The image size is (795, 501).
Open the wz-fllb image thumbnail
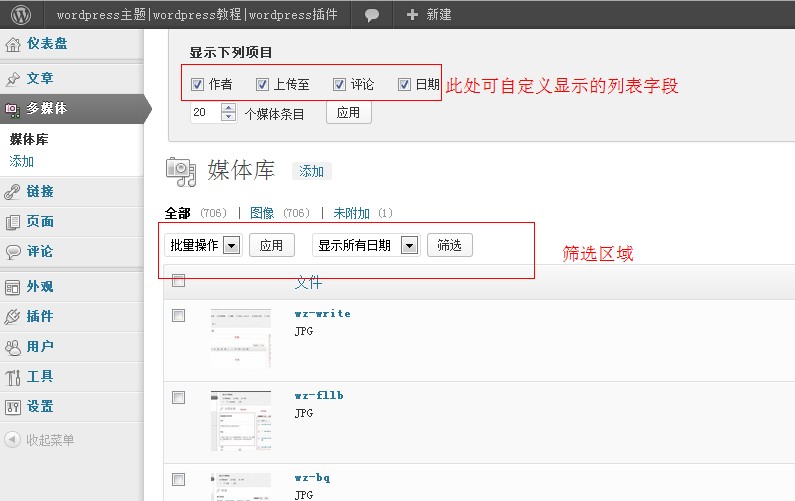click(240, 410)
